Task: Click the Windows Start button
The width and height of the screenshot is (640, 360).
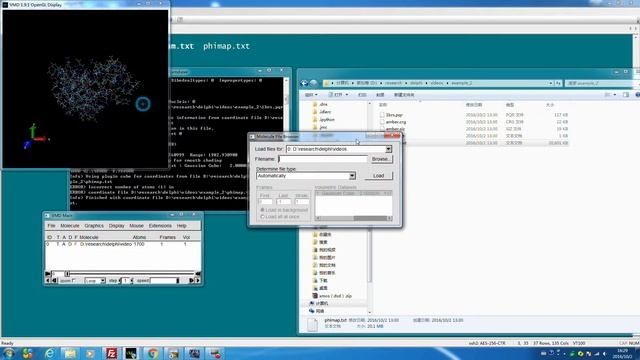Action: coord(9,353)
